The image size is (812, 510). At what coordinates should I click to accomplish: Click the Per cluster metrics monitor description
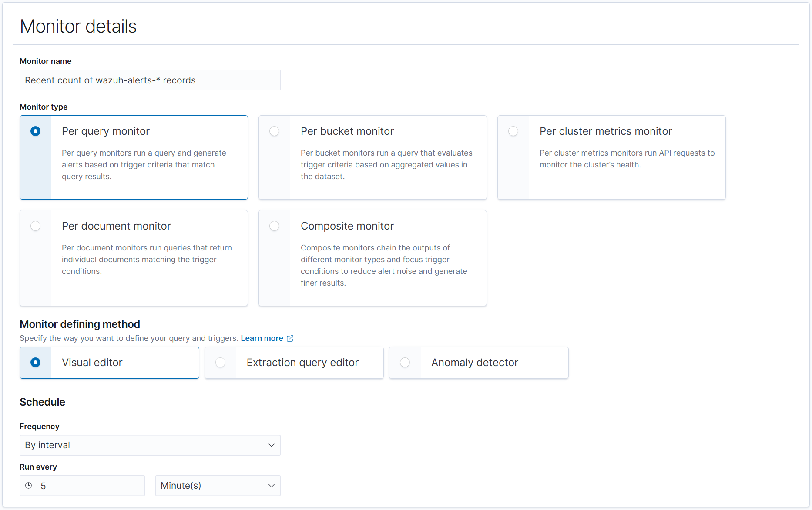627,159
